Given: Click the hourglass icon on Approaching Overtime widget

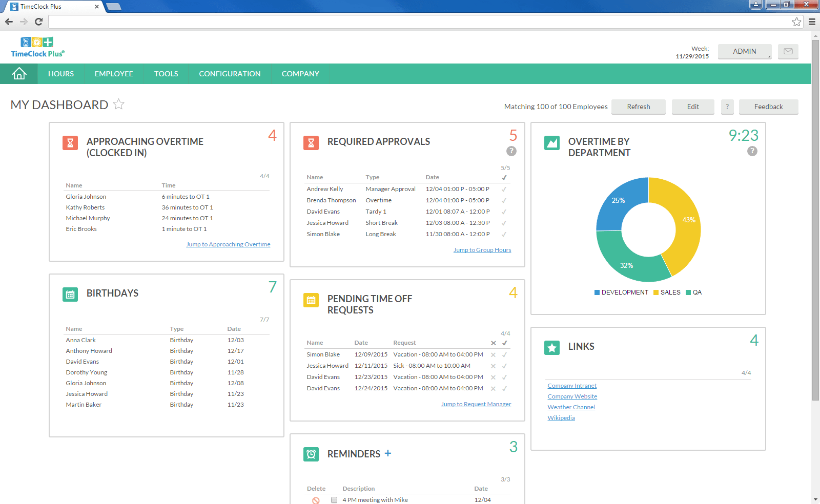Looking at the screenshot, I should 69,144.
